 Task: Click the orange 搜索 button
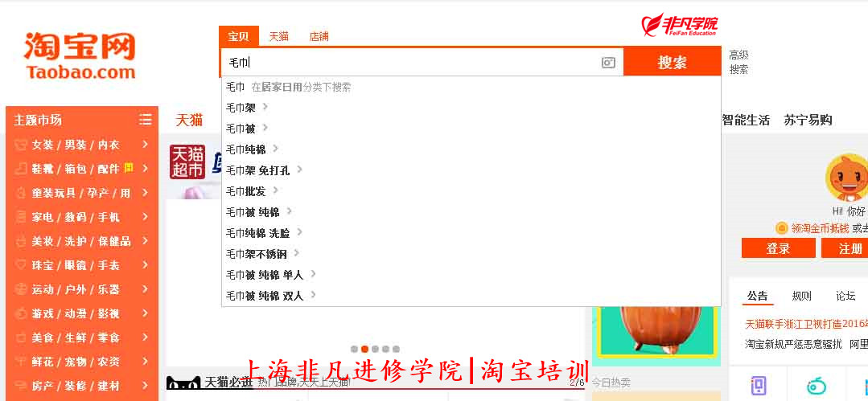[672, 63]
